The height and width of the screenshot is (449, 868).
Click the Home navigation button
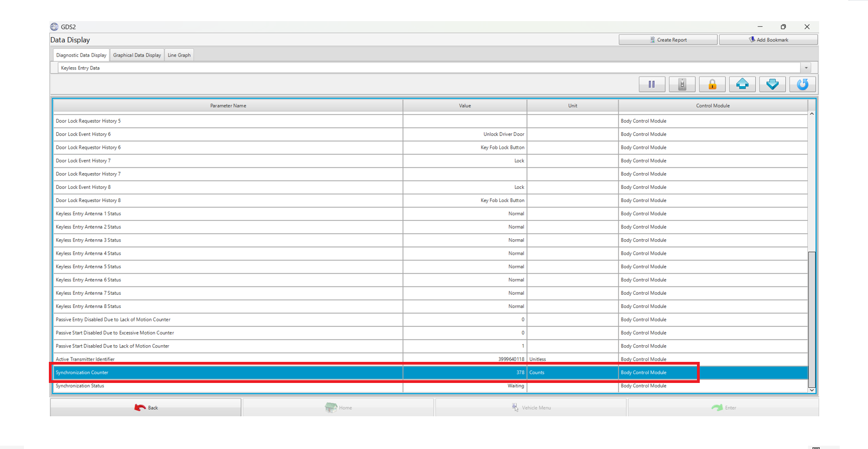(x=338, y=407)
